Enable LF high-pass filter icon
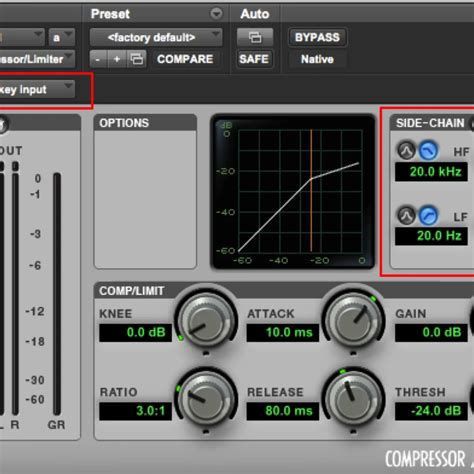 pos(428,215)
